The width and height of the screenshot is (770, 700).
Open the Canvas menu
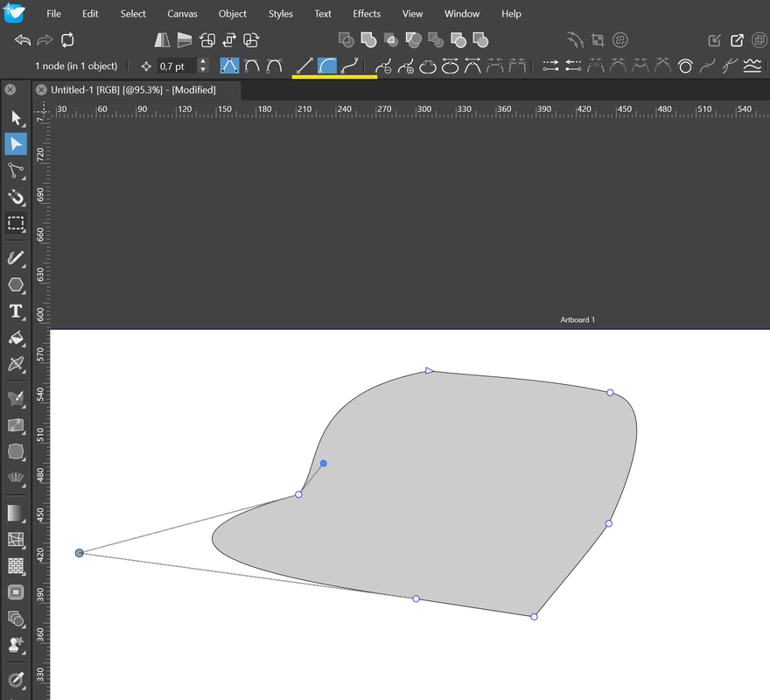click(182, 14)
